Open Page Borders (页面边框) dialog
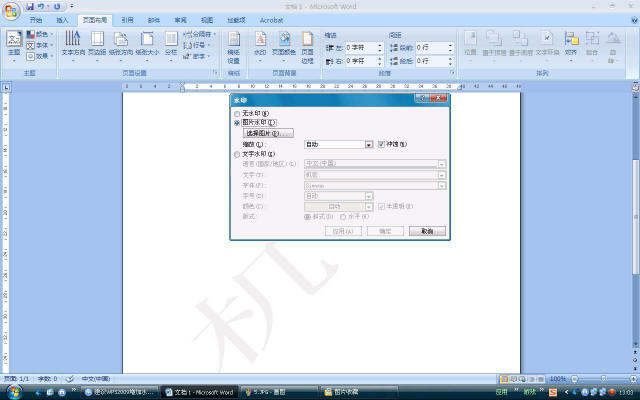This screenshot has height=400, width=640. [x=307, y=47]
